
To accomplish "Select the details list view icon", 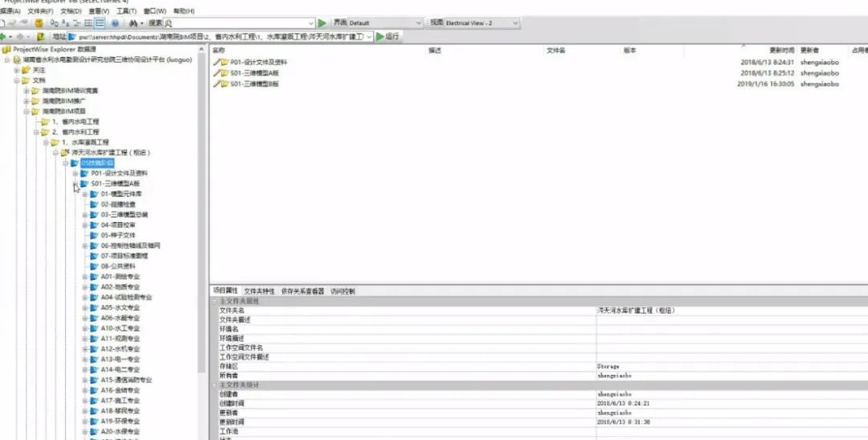I will 100,23.
